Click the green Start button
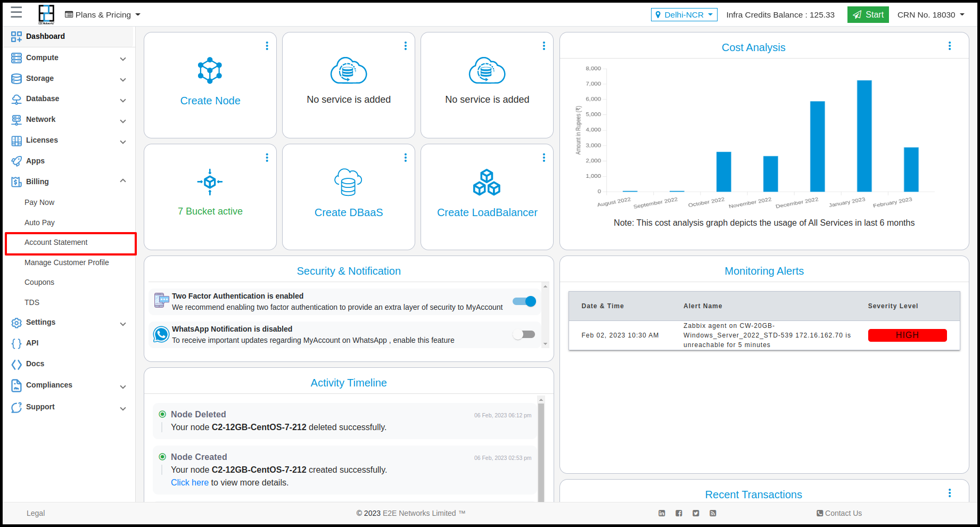980x527 pixels. point(868,15)
